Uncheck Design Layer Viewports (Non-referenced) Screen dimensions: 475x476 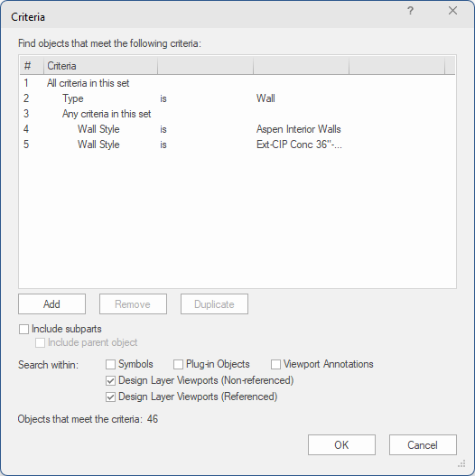coord(110,380)
